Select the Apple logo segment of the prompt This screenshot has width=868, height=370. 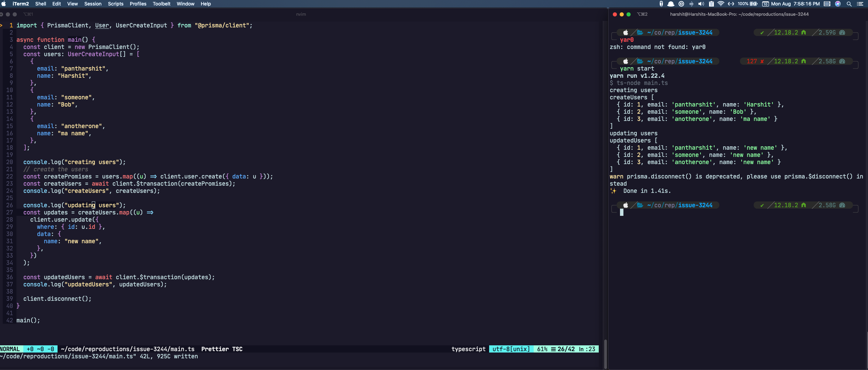[626, 33]
